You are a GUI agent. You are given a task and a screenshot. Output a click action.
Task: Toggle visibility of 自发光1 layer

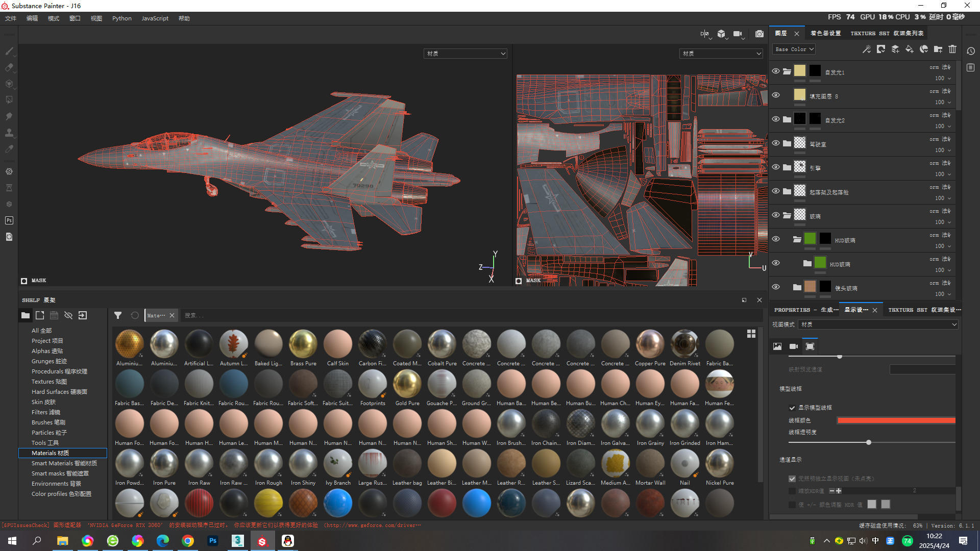[776, 71]
